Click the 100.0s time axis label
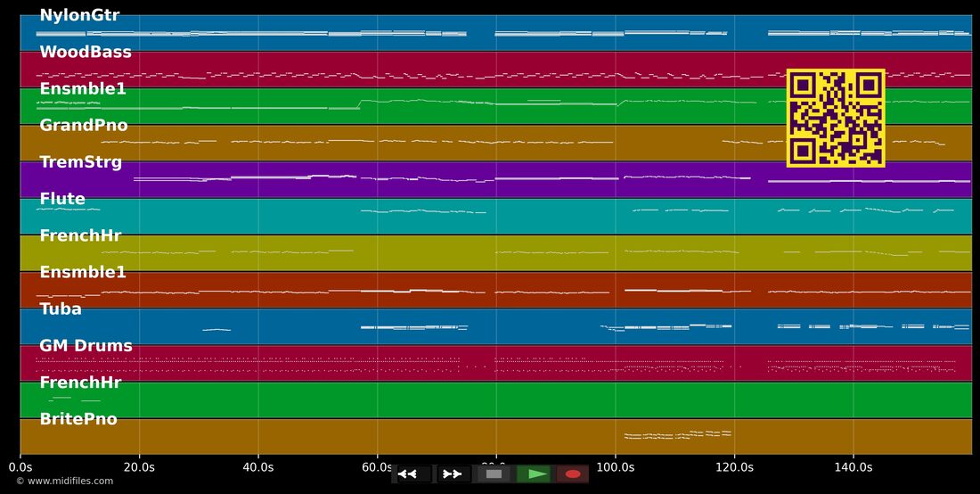980x494 pixels. [615, 467]
